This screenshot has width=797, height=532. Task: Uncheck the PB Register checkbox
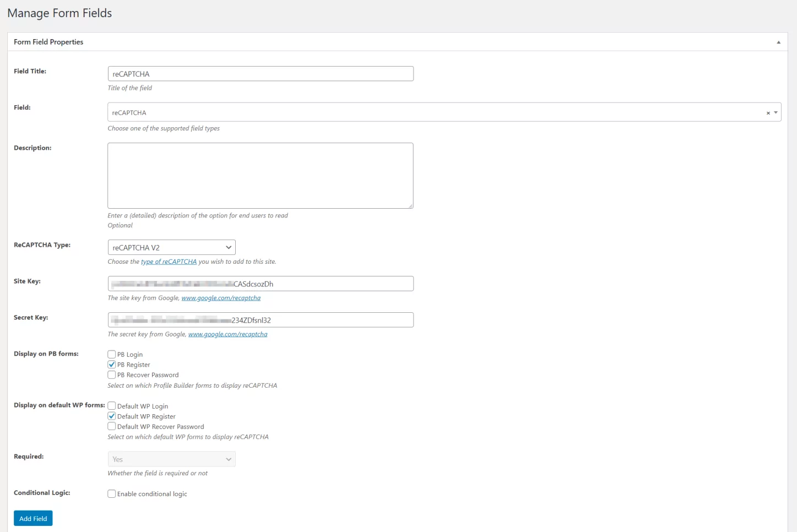point(112,365)
